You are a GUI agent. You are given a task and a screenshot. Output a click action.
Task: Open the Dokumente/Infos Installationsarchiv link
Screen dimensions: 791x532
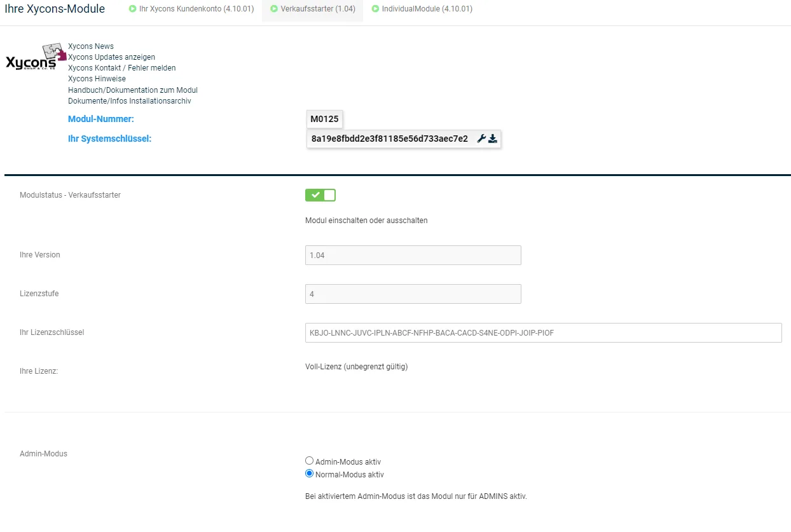coord(130,101)
